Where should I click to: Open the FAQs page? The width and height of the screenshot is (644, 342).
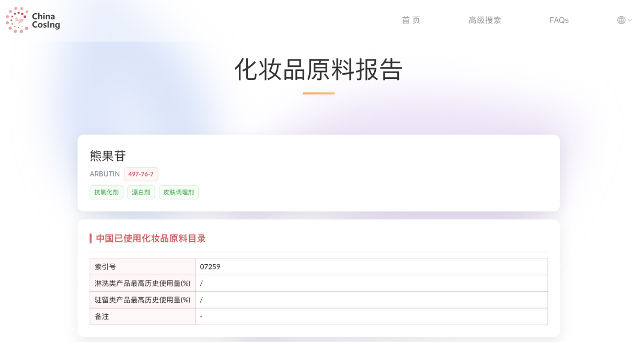pyautogui.click(x=559, y=20)
